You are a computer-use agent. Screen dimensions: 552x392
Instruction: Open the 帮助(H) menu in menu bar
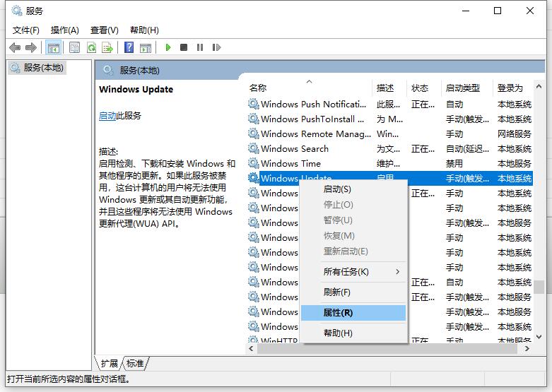tap(144, 30)
